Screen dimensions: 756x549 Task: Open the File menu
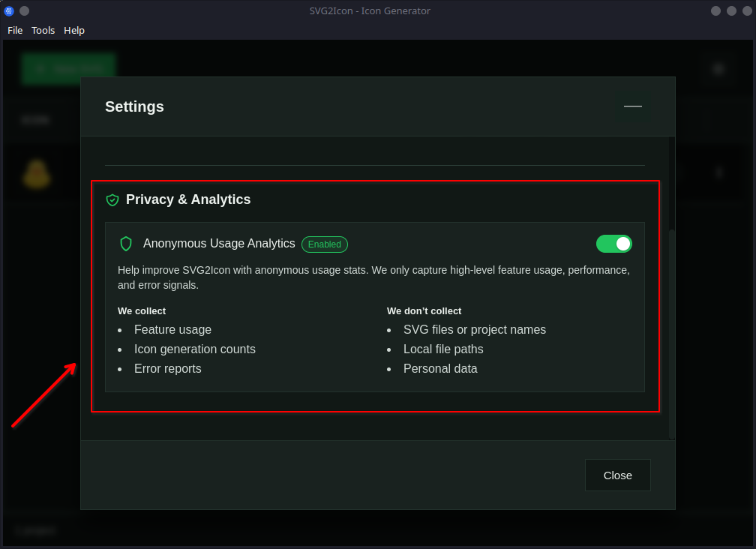click(x=15, y=30)
